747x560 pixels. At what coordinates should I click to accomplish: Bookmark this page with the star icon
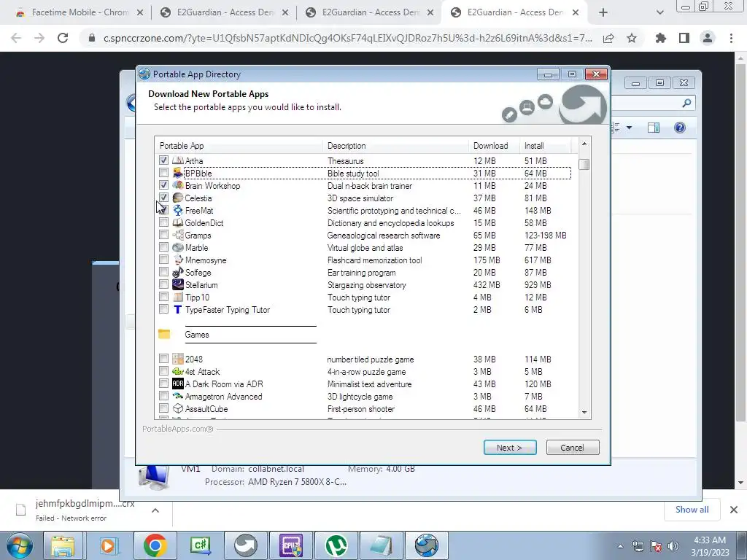[632, 38]
